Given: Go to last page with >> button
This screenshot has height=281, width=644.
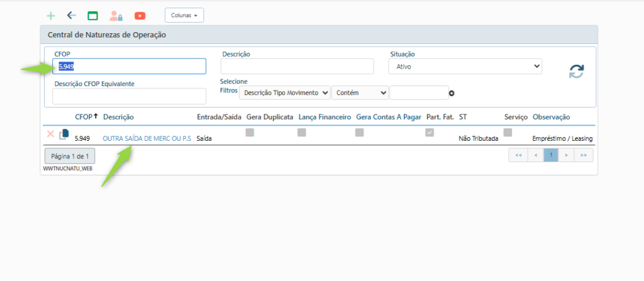Looking at the screenshot, I should 584,155.
